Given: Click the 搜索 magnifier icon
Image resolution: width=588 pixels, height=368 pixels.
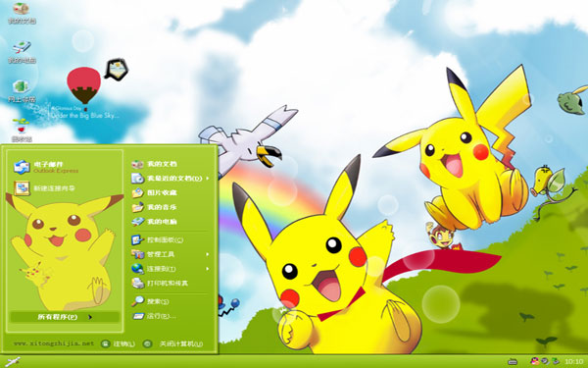Looking at the screenshot, I should 137,301.
